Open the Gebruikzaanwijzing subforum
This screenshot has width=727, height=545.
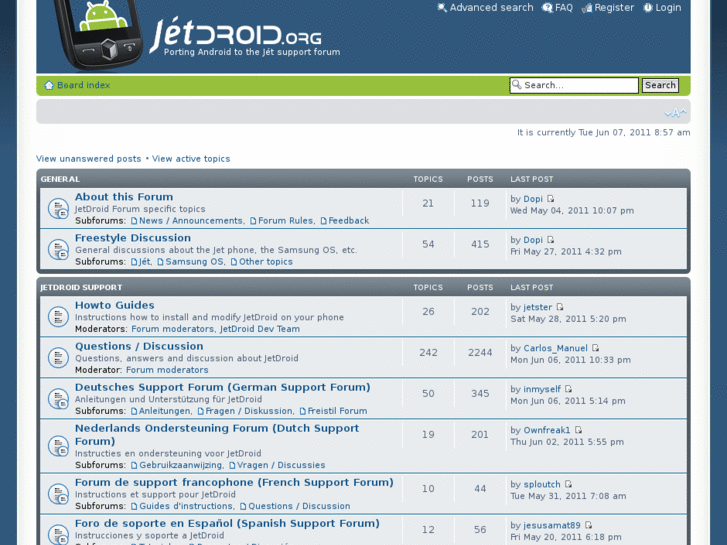click(x=180, y=465)
